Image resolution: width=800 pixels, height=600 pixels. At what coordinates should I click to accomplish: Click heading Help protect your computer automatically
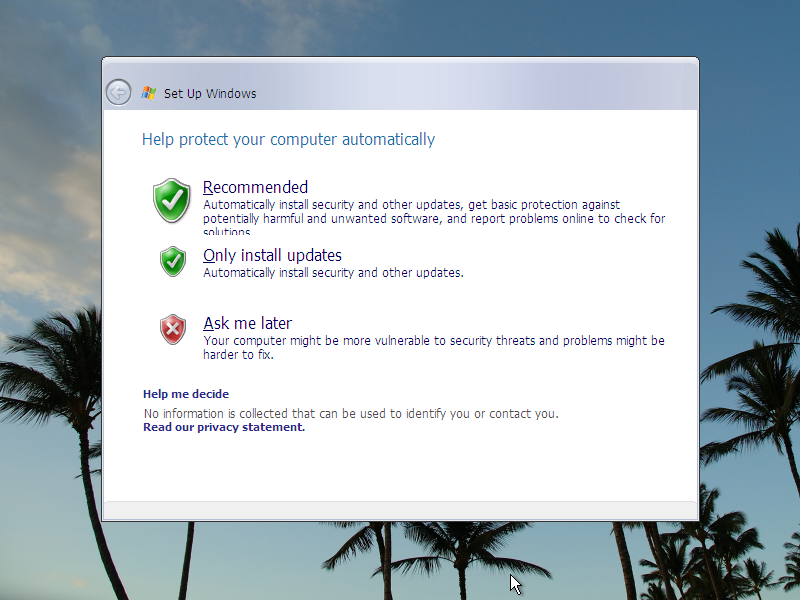click(x=288, y=139)
